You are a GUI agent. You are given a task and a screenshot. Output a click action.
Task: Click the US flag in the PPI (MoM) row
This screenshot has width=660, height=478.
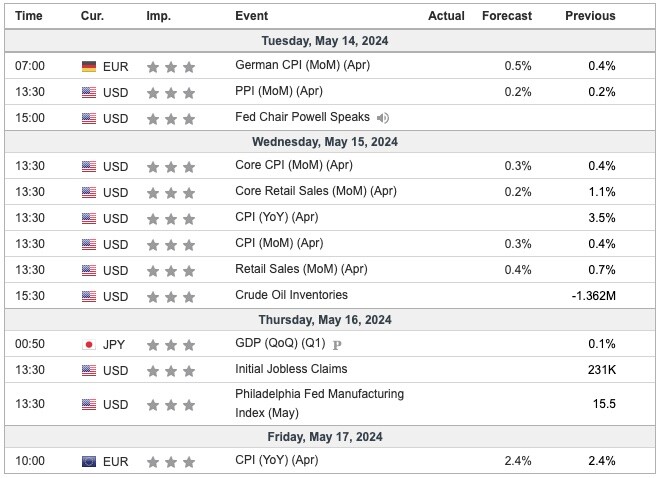coord(89,93)
